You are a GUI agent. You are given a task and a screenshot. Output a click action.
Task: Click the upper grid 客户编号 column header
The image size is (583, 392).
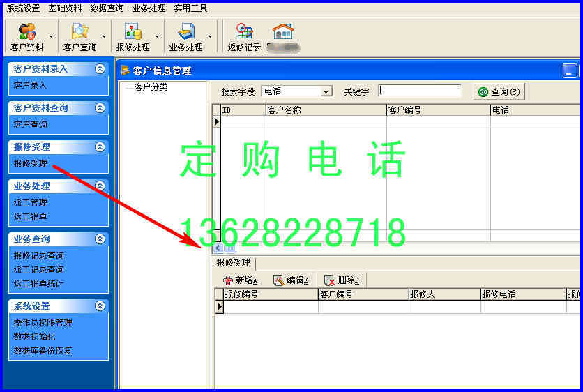[439, 110]
